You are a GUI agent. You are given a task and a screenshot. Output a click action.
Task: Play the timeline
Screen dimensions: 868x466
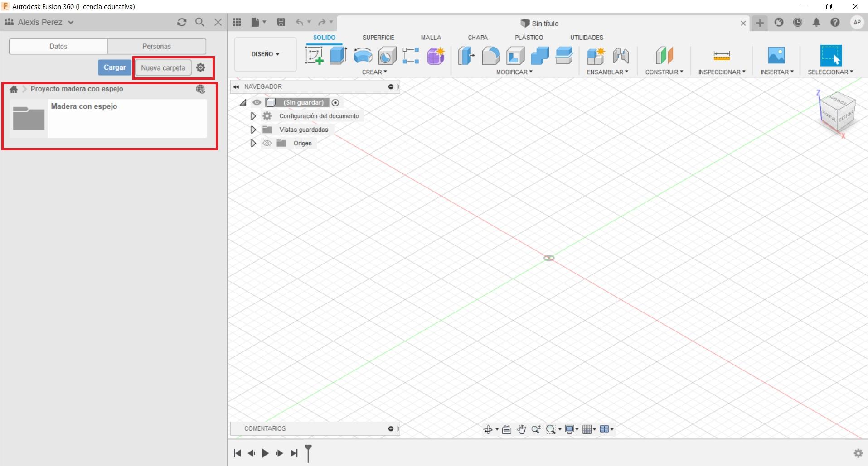point(266,453)
